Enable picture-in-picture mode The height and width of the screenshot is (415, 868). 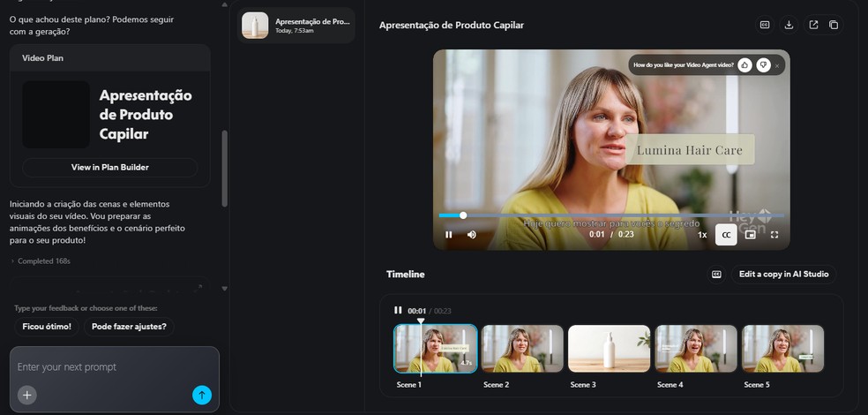point(750,235)
